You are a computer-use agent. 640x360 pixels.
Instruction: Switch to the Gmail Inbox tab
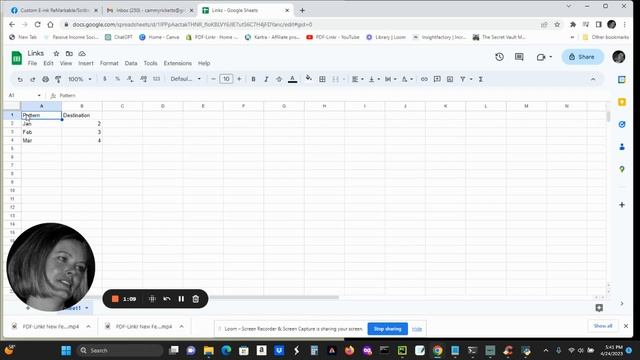coord(149,10)
